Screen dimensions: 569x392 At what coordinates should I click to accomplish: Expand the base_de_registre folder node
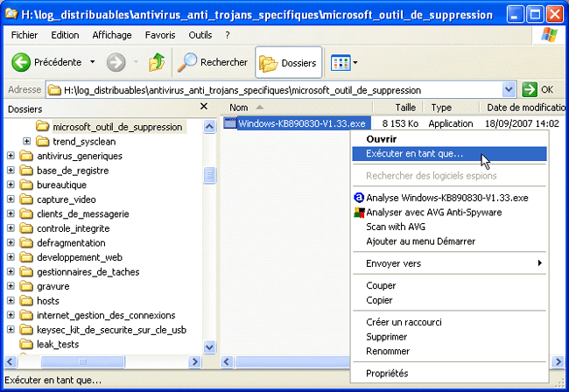coord(11,170)
